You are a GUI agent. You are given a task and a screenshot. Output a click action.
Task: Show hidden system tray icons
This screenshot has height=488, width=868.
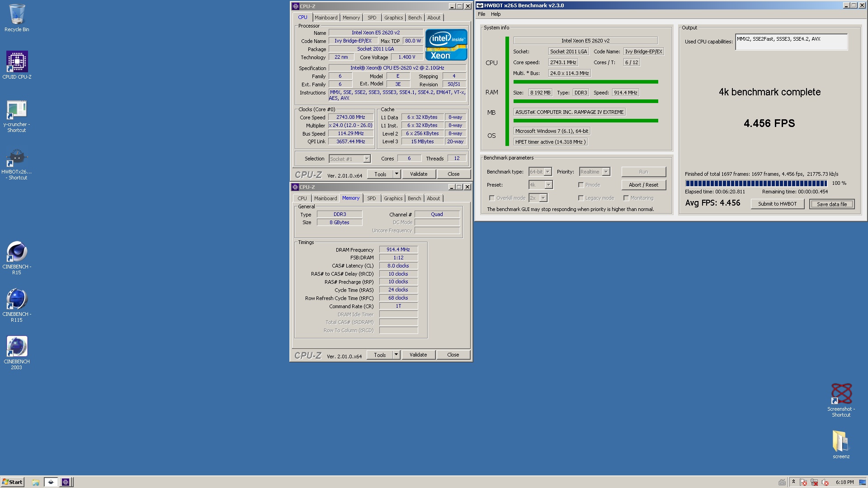pyautogui.click(x=793, y=482)
